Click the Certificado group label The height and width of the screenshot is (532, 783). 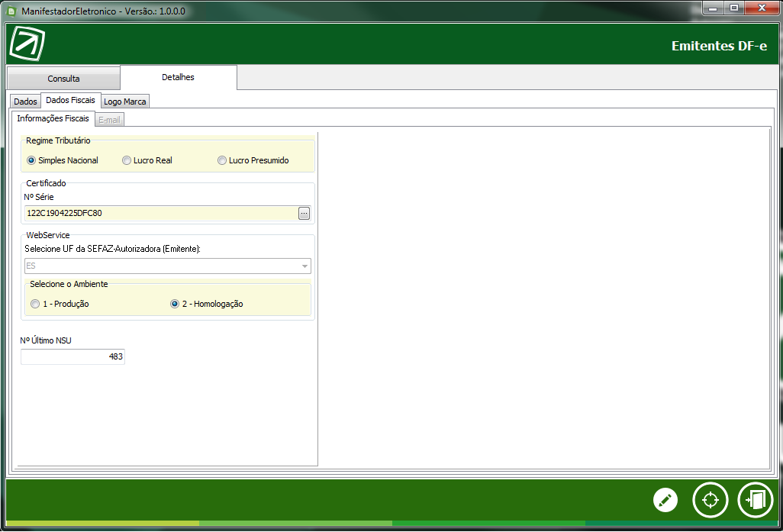46,183
